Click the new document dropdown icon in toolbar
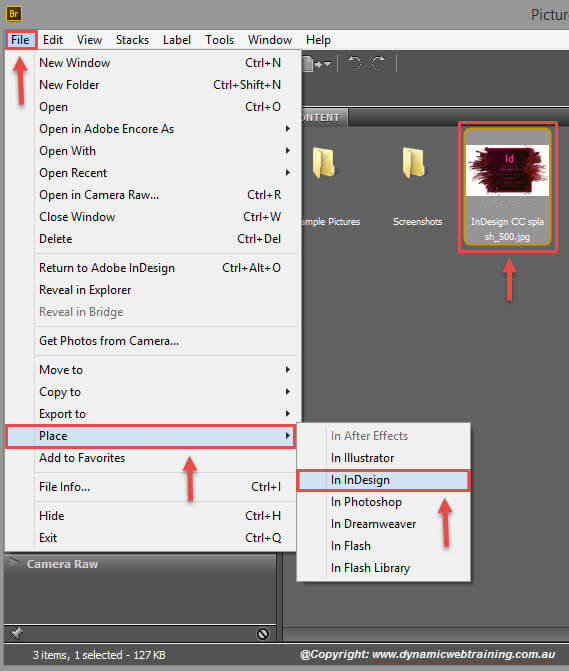The width and height of the screenshot is (569, 671). point(317,64)
